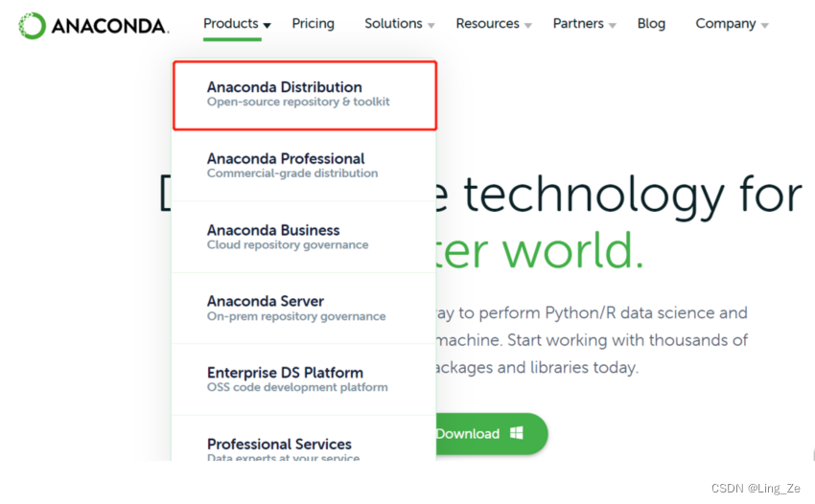Screen dimensions: 815x504
Task: Click the green Download button
Action: (x=491, y=434)
